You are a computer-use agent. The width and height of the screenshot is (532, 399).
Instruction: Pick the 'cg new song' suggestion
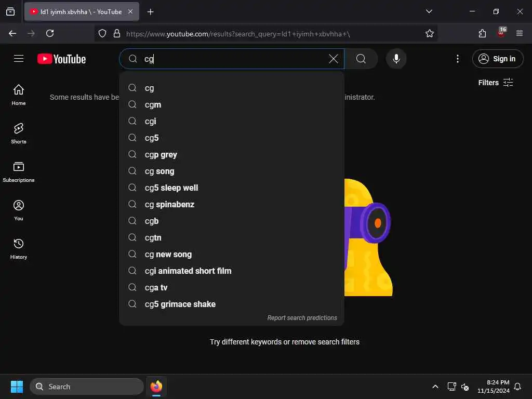point(232,254)
